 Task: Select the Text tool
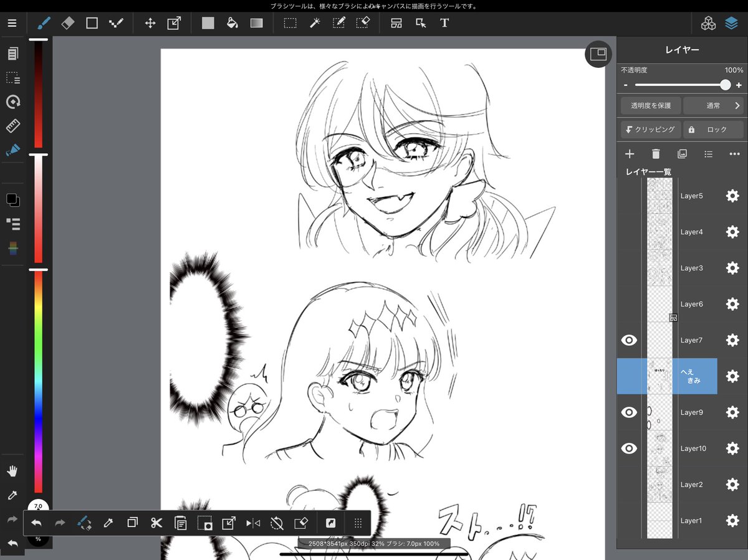click(x=444, y=23)
